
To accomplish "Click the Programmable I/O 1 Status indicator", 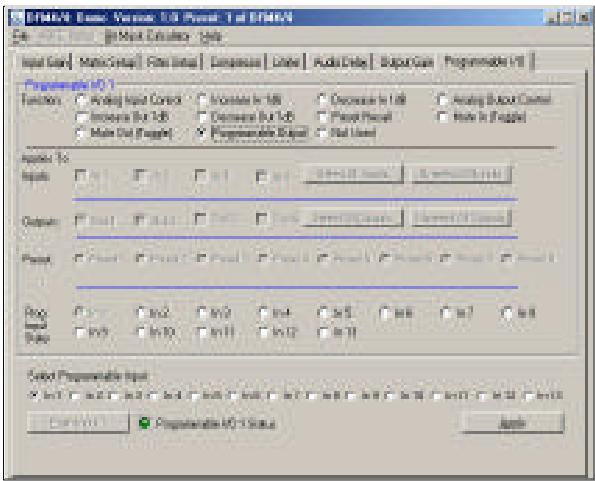I will pyautogui.click(x=145, y=423).
